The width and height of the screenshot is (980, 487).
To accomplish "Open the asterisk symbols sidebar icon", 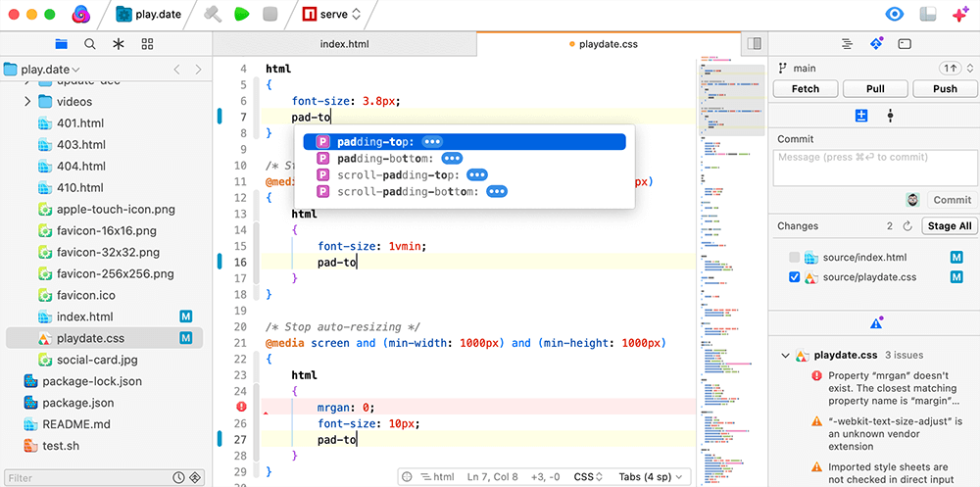I will tap(119, 44).
